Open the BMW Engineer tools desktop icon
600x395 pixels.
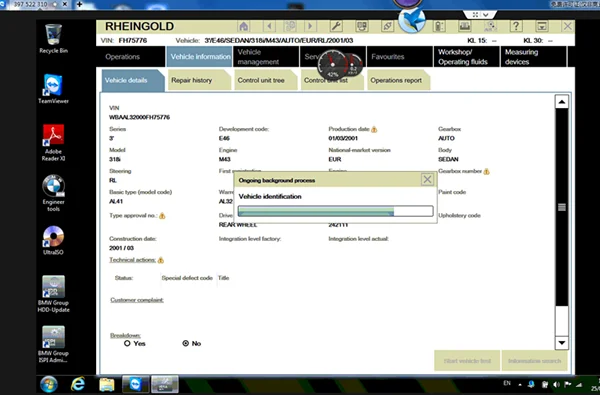pos(54,193)
